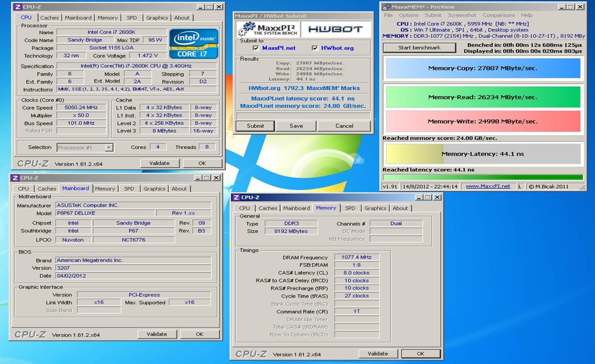Click the Intel Core i7 logo badge

click(x=194, y=44)
